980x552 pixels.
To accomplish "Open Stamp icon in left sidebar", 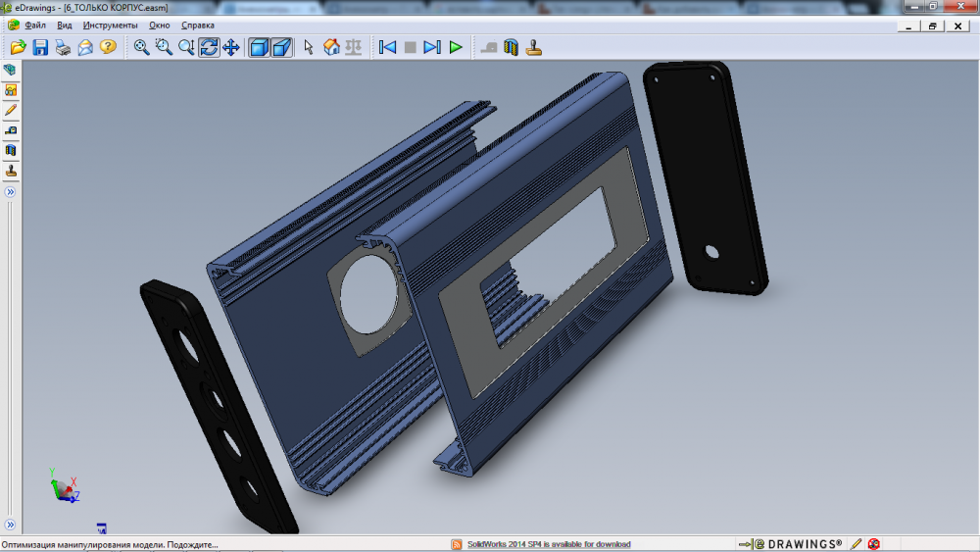I will [x=10, y=171].
